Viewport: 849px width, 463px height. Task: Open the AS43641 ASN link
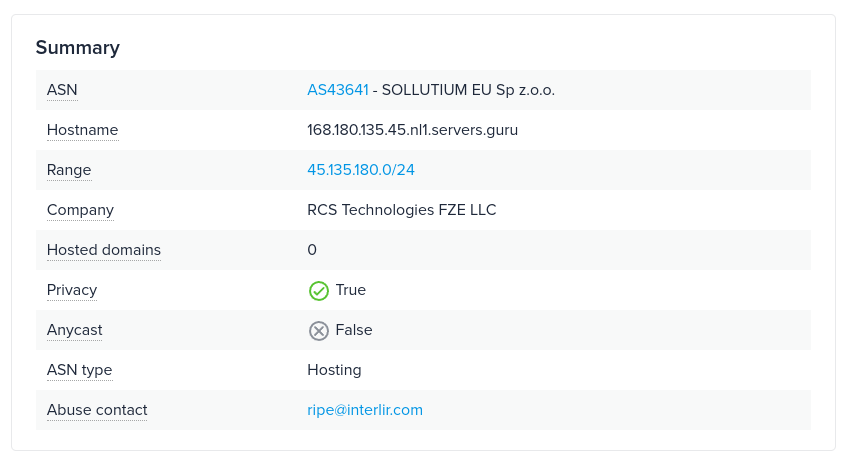click(338, 90)
